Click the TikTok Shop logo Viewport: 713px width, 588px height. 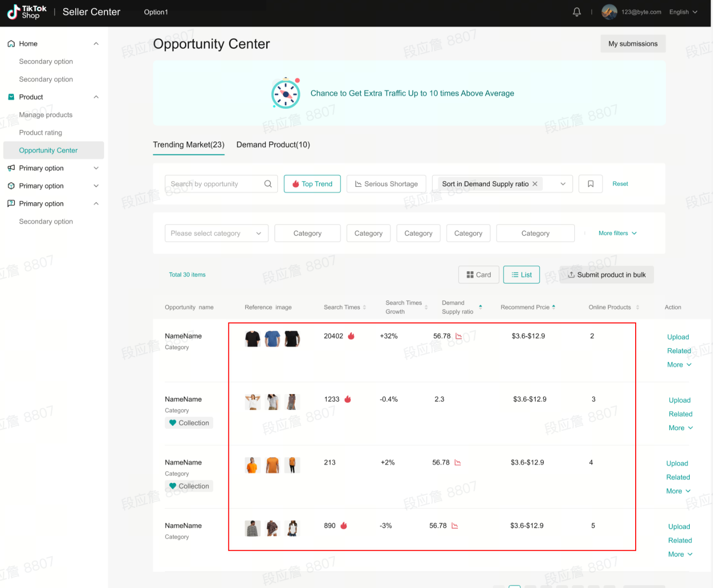(27, 12)
